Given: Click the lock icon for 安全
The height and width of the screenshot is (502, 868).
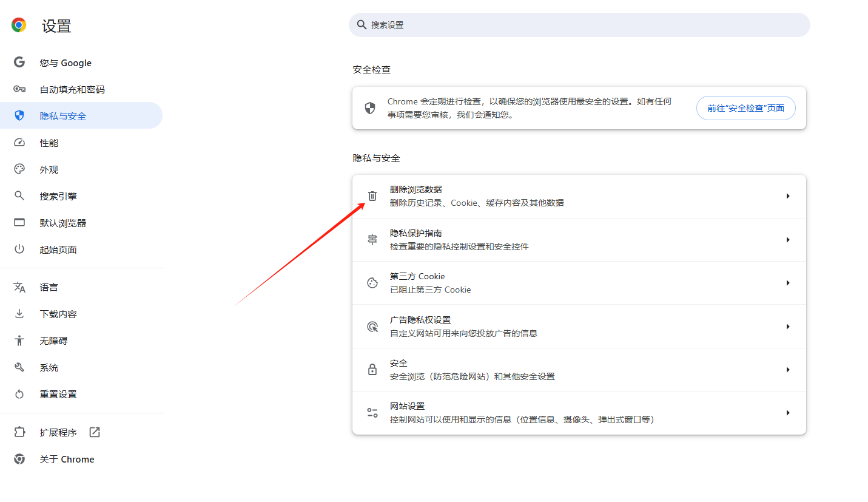Looking at the screenshot, I should click(372, 369).
